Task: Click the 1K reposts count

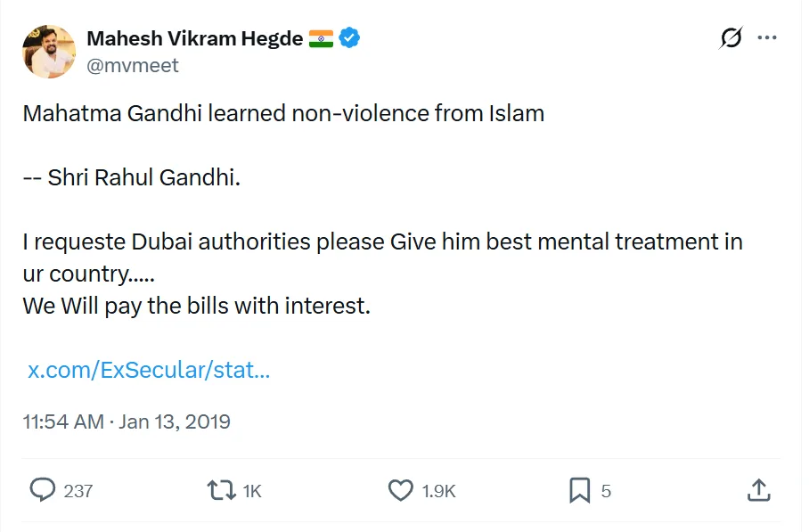Action: pos(252,491)
